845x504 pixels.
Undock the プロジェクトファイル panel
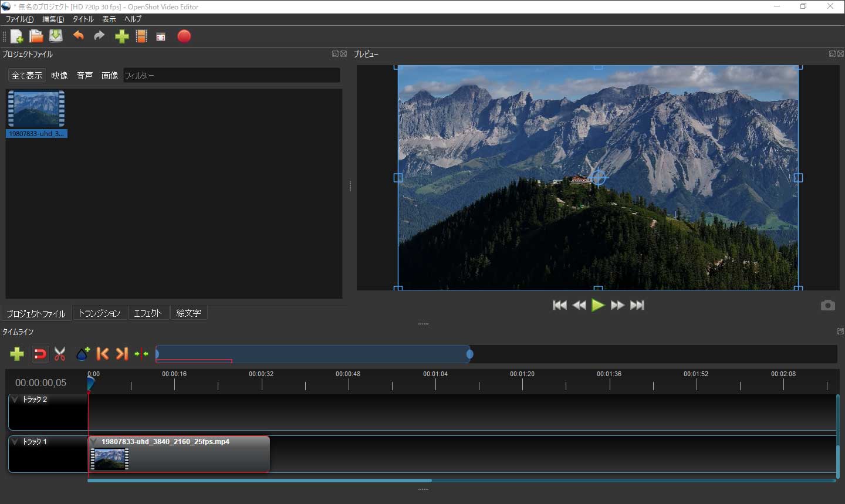[x=335, y=53]
